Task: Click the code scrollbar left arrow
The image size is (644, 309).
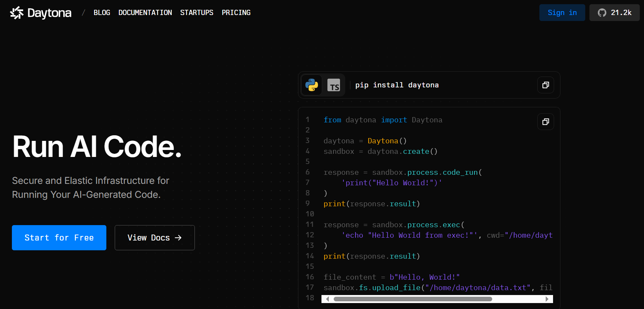Action: 327,299
